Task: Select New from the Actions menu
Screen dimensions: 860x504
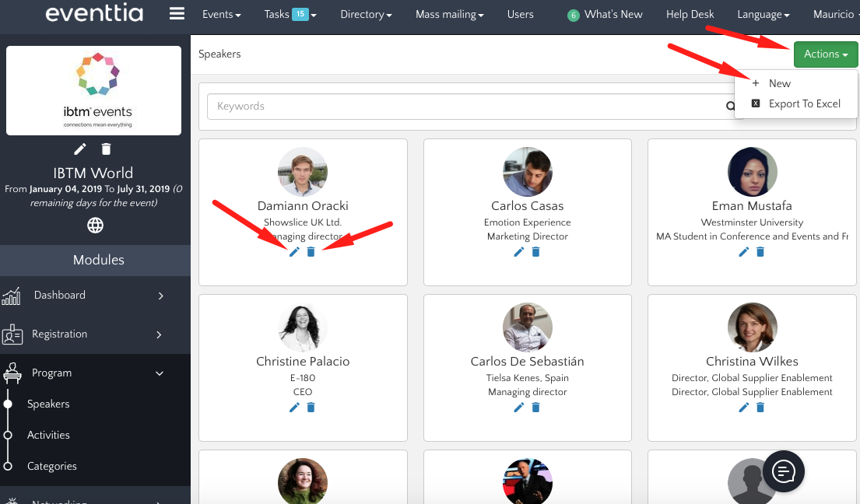Action: point(779,83)
